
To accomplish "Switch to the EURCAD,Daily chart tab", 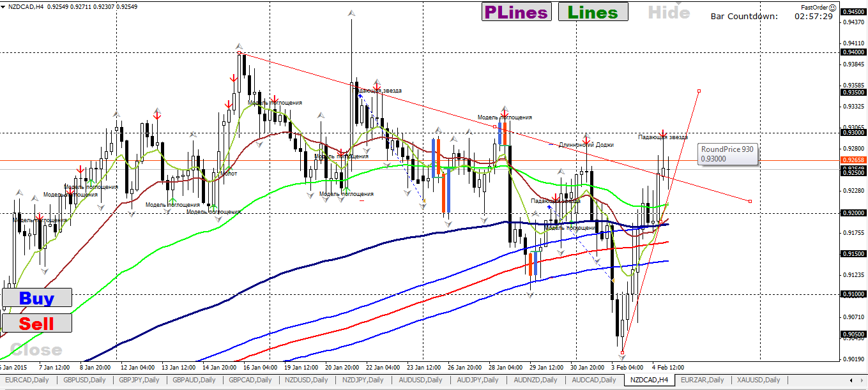I will (27, 380).
